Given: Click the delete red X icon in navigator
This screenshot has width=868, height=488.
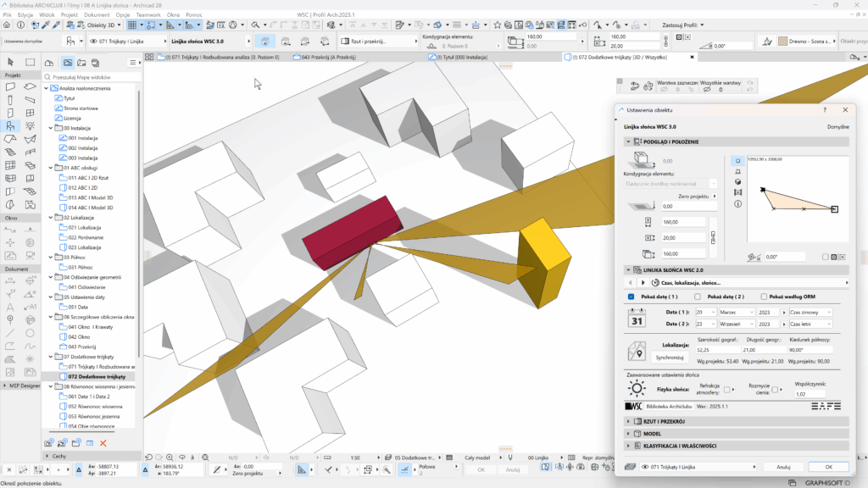Looking at the screenshot, I should coord(103,443).
